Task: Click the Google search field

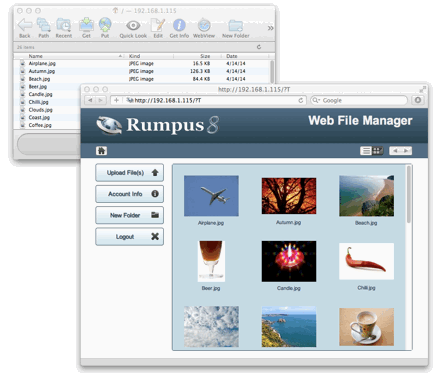Action: click(359, 100)
